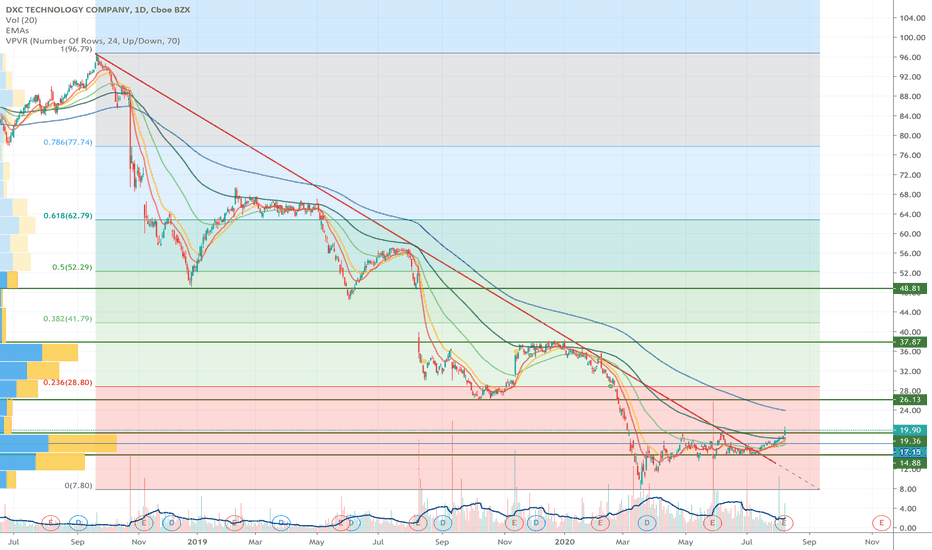Open the earnings marker at the latest candle, August 2020
This screenshot has width=932, height=550.
(784, 523)
